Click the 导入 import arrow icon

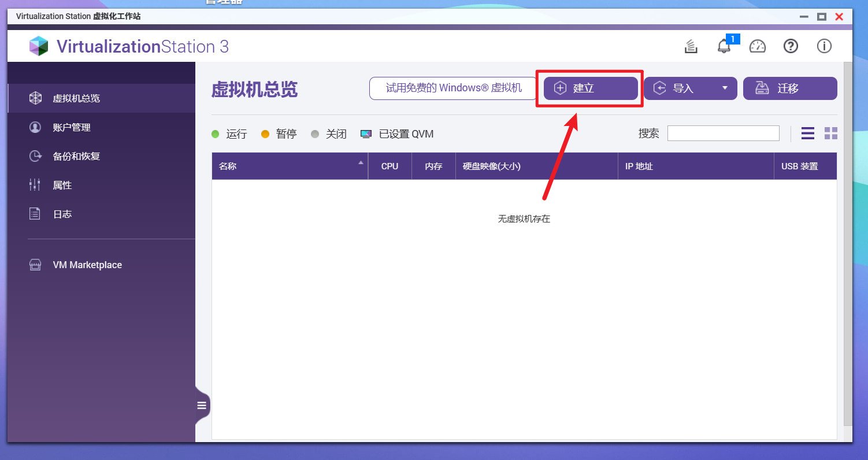pos(659,88)
